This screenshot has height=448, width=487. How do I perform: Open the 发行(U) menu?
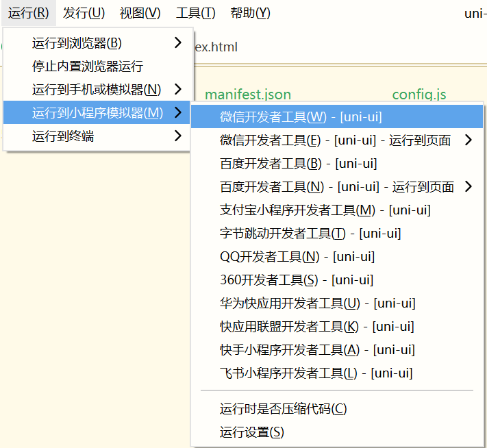point(84,13)
